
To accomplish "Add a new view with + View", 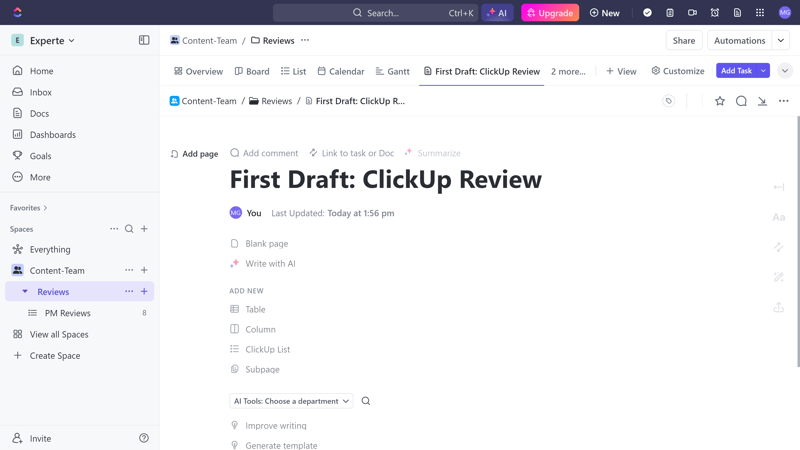I will 621,71.
